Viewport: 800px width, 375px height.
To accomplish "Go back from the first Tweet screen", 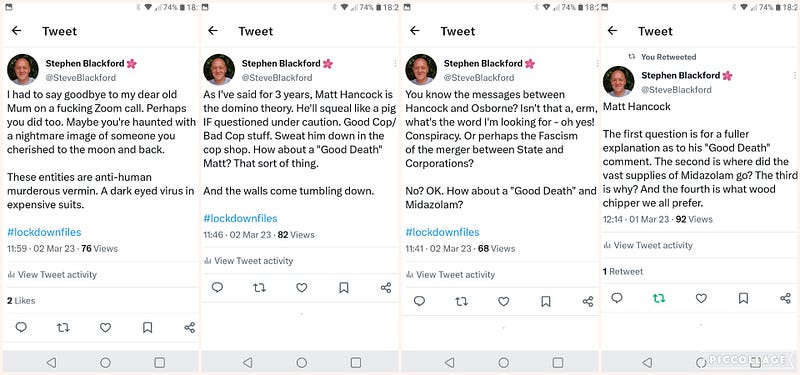I will [x=16, y=31].
